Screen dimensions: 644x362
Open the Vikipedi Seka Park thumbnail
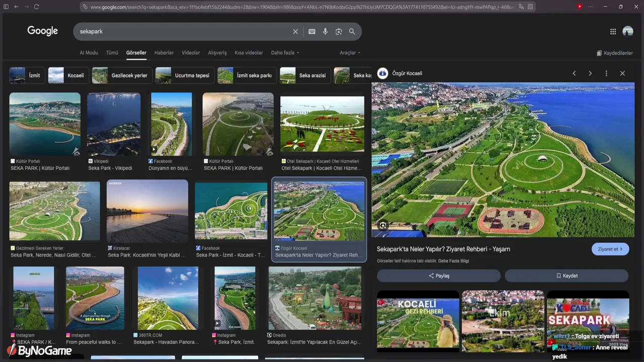(114, 124)
